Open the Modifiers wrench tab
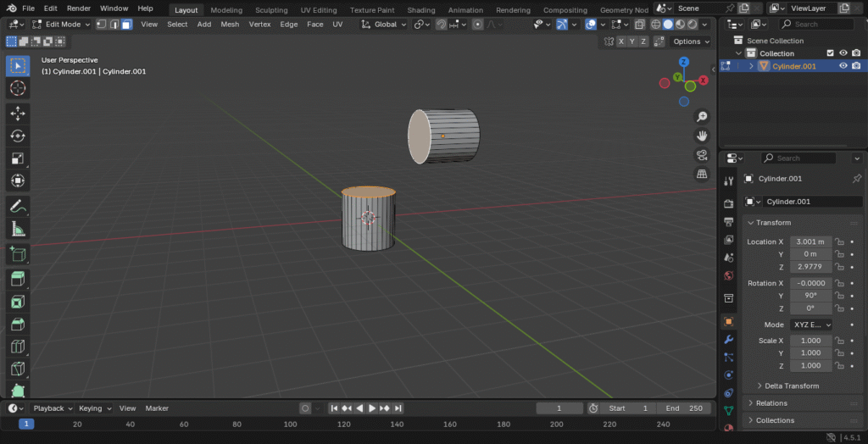868x444 pixels. [728, 340]
